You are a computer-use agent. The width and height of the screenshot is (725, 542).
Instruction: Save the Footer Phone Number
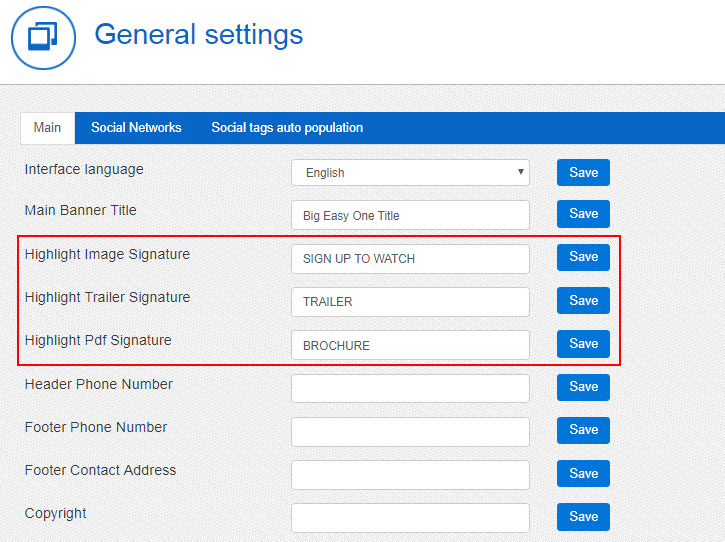click(x=583, y=430)
